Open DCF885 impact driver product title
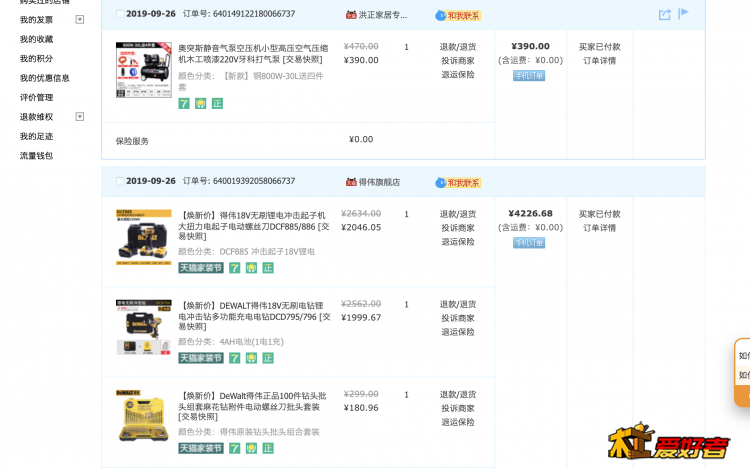Viewport: 750px width, 469px height. (x=254, y=226)
